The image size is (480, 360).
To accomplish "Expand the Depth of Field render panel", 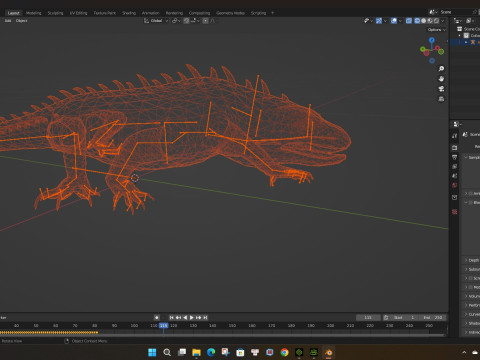I will coord(472,260).
